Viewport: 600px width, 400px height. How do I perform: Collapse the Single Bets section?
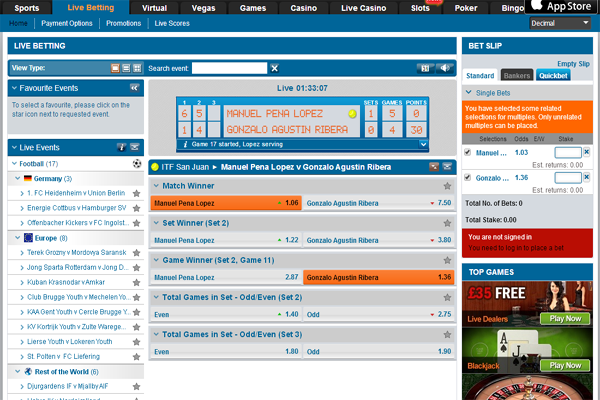(468, 93)
